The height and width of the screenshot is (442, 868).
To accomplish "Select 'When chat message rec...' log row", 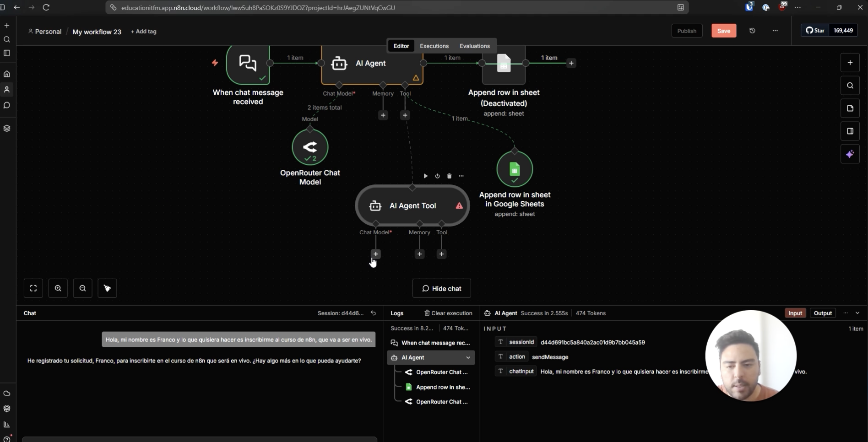I will click(x=431, y=343).
